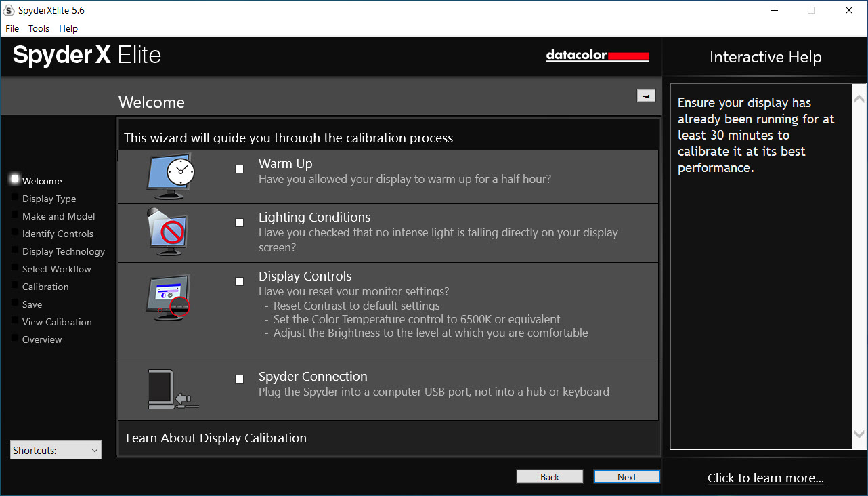The image size is (868, 496).
Task: Check the Warm Up checkbox
Action: tap(239, 169)
